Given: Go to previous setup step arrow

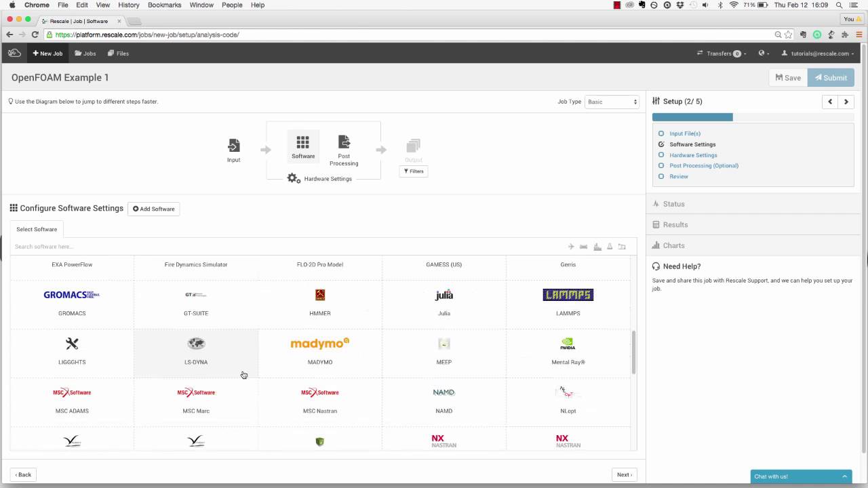Looking at the screenshot, I should point(830,102).
